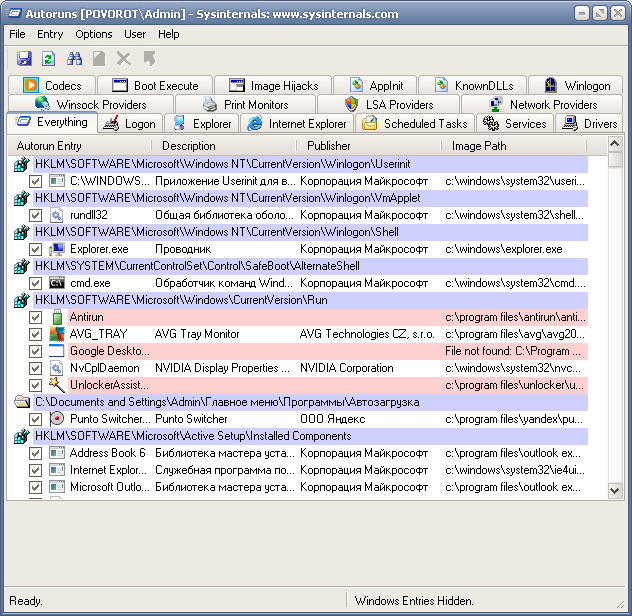Click the Delete X toolbar icon

pos(124,59)
